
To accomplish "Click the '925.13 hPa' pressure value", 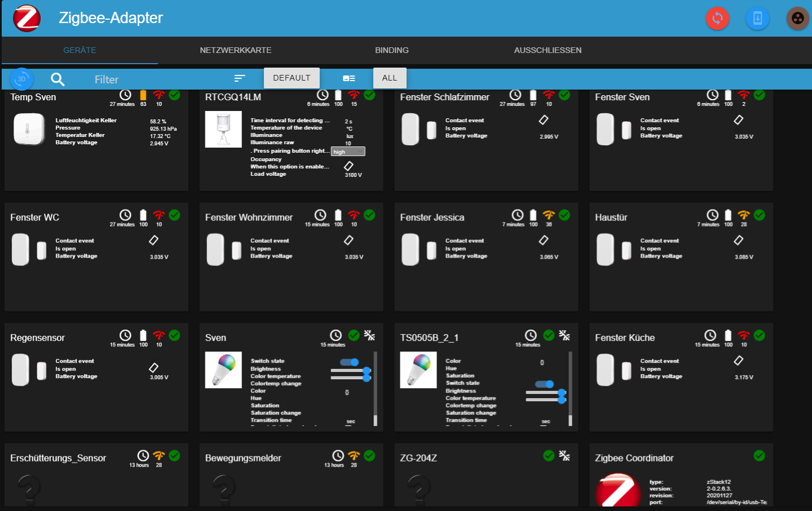I will 164,128.
